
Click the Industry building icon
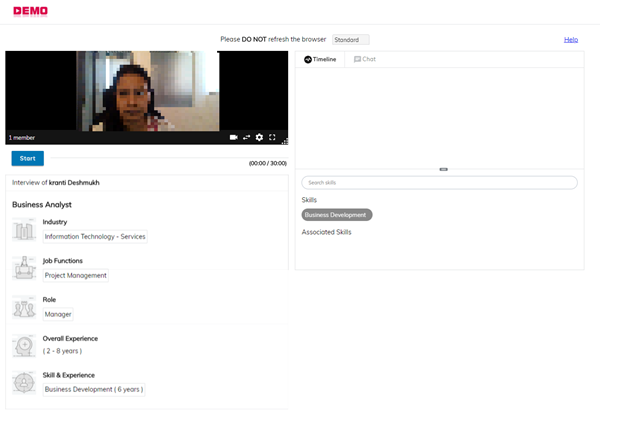(24, 230)
